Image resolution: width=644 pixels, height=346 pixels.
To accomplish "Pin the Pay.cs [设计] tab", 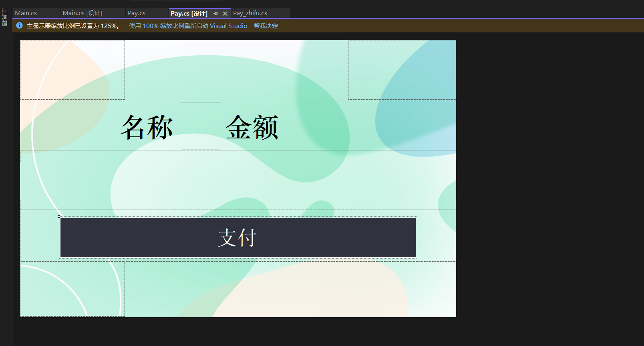I will [x=215, y=13].
